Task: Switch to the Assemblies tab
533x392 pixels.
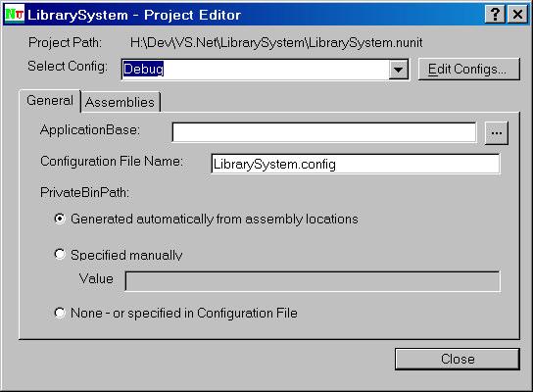Action: click(120, 102)
